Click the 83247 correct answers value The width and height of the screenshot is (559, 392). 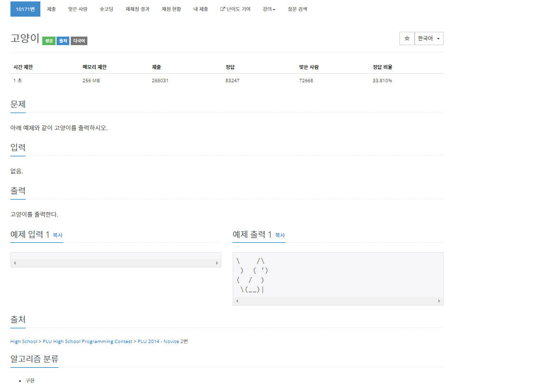[232, 81]
